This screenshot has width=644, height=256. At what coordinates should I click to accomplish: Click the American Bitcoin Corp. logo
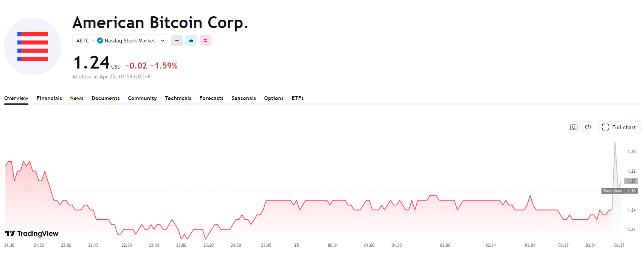(x=33, y=47)
